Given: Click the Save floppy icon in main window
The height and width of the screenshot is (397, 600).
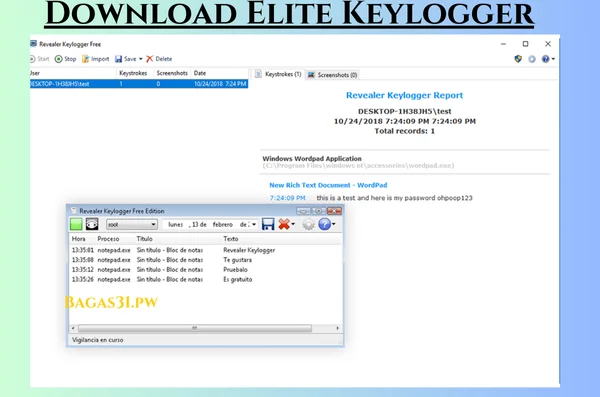Looking at the screenshot, I should tap(119, 59).
